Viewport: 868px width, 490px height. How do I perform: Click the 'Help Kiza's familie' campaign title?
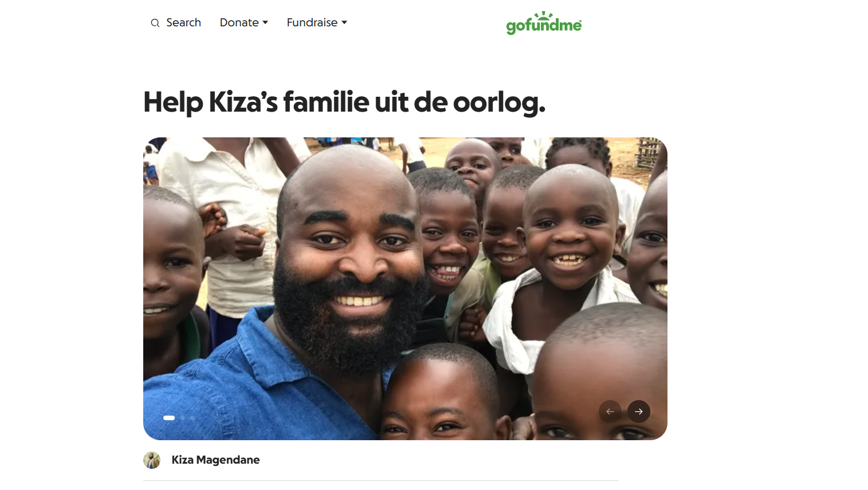tap(344, 102)
